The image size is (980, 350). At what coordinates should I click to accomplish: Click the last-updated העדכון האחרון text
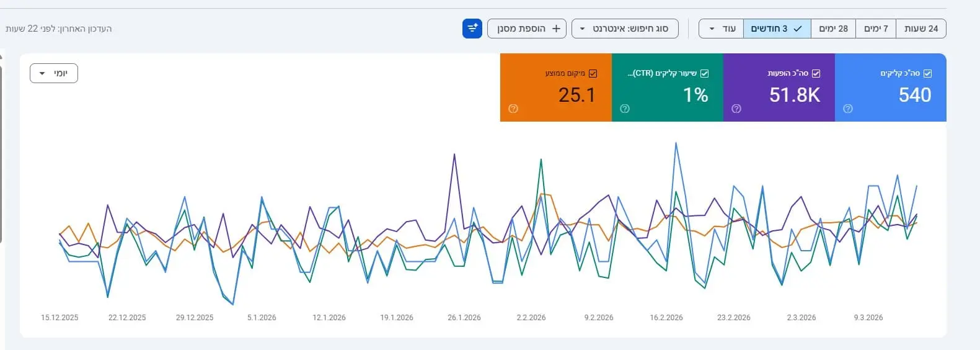point(59,29)
